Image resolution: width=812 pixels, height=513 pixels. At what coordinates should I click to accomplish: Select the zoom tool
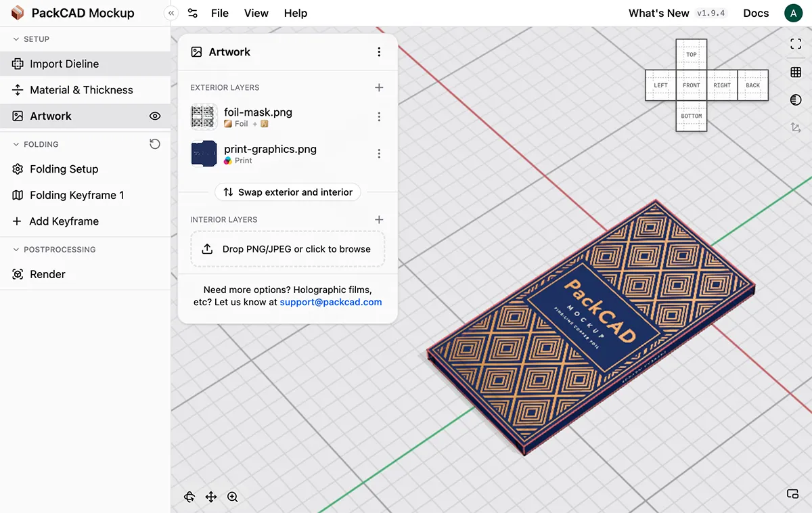coord(233,497)
